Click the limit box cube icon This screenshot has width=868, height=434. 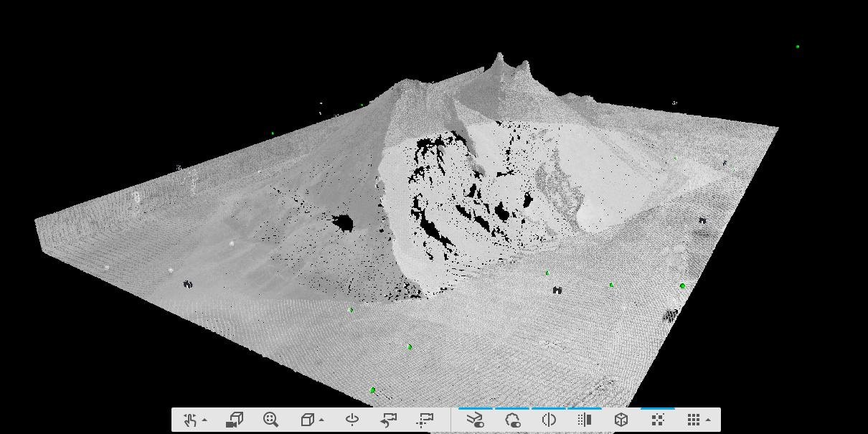621,420
